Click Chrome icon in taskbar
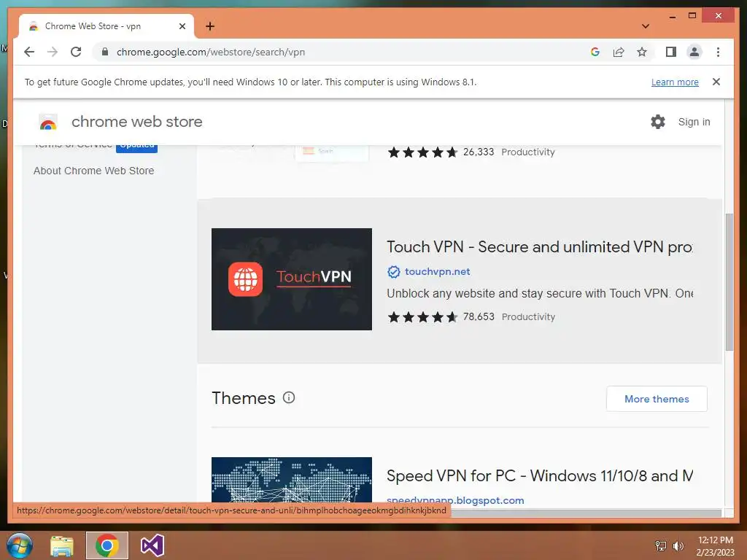This screenshot has width=747, height=560. coord(107,545)
